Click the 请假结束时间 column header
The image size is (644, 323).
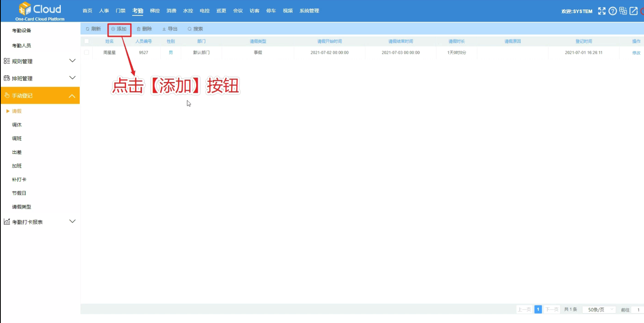pyautogui.click(x=401, y=41)
